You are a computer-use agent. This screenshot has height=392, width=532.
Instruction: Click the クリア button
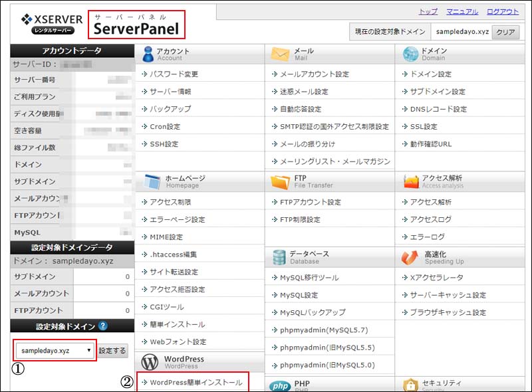pos(505,32)
